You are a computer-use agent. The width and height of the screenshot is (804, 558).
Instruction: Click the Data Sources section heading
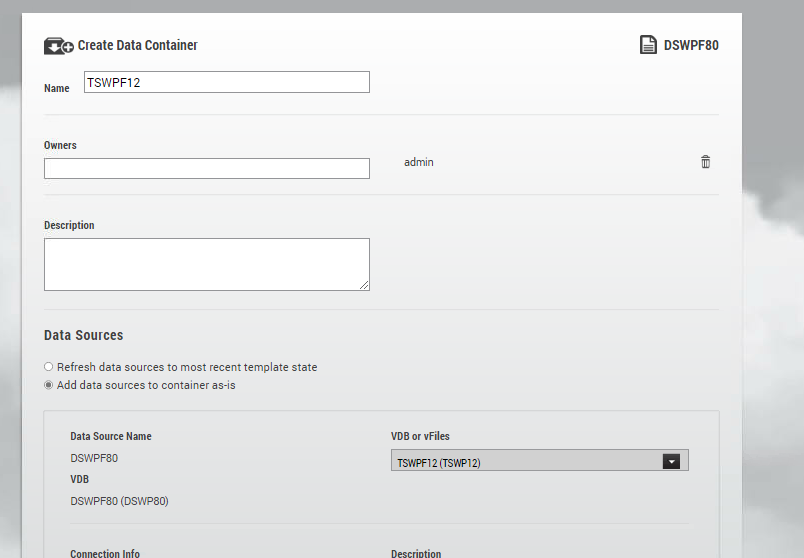(84, 335)
